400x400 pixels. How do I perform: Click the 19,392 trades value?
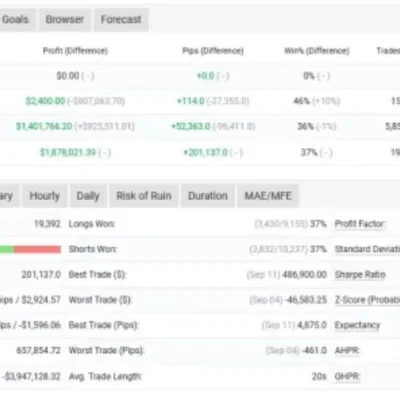point(47,224)
